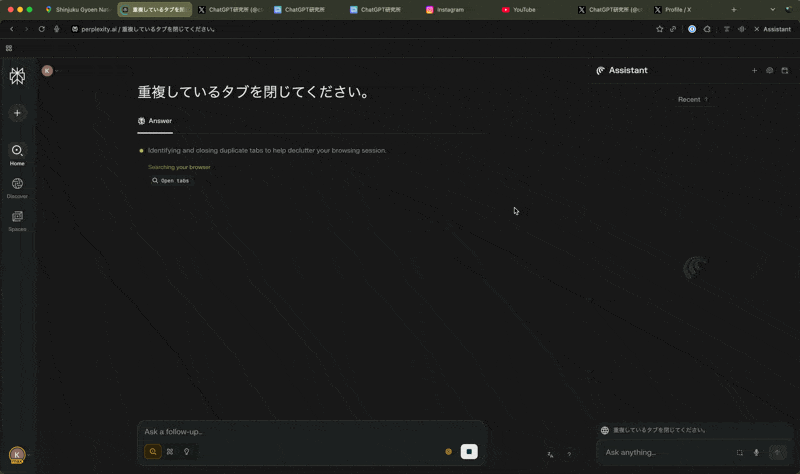Open the tab list chevron in tab bar

pyautogui.click(x=772, y=9)
